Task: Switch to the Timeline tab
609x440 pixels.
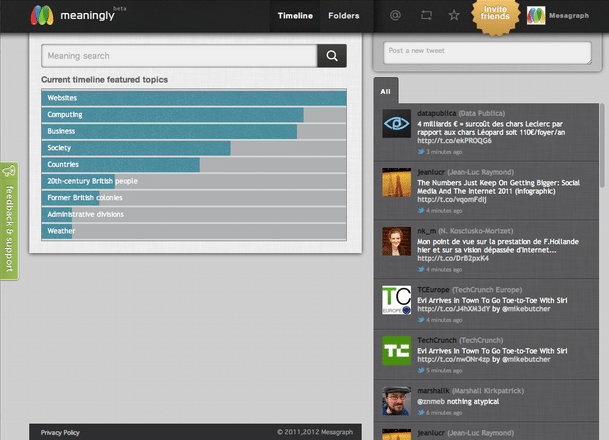Action: [x=295, y=16]
